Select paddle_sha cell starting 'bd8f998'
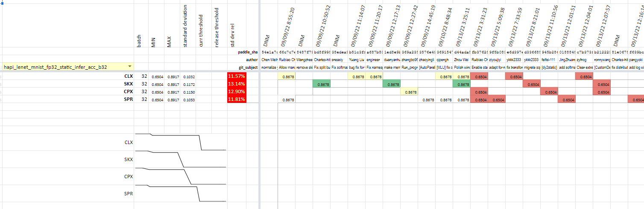This screenshot has width=644, height=209. (322, 52)
